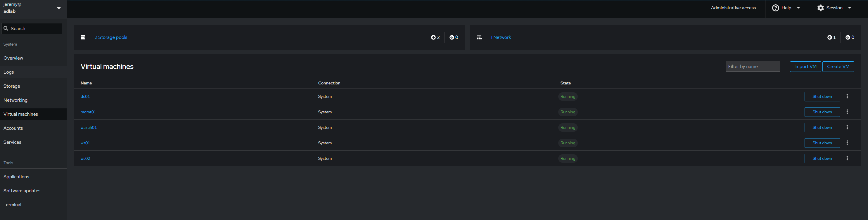Open kebab menu for mgmt01
Screen dimensions: 868x220
click(847, 112)
